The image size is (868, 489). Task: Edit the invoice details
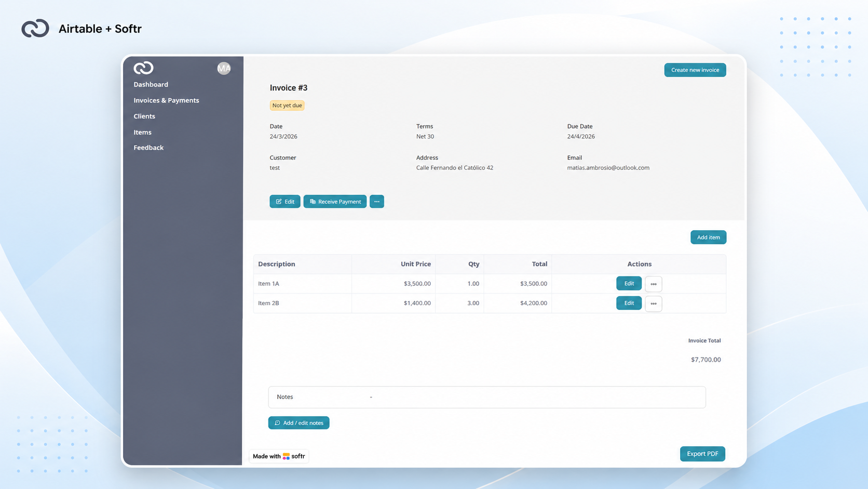coord(285,202)
